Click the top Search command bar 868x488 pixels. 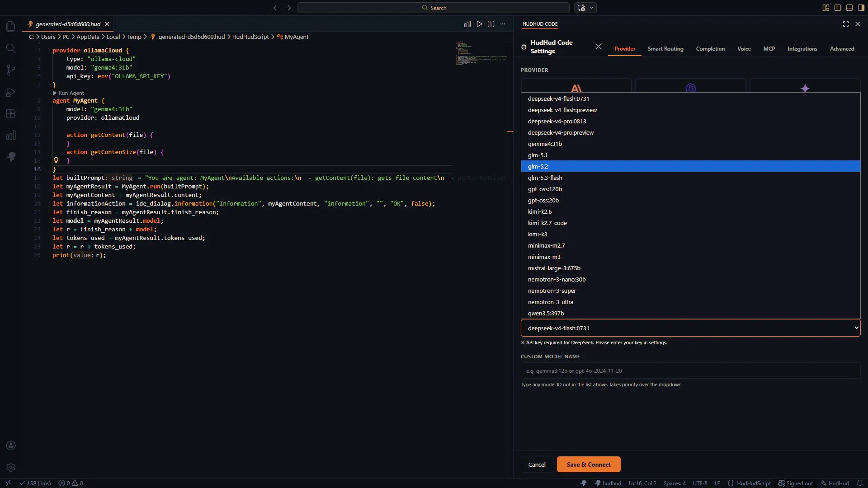pyautogui.click(x=434, y=8)
